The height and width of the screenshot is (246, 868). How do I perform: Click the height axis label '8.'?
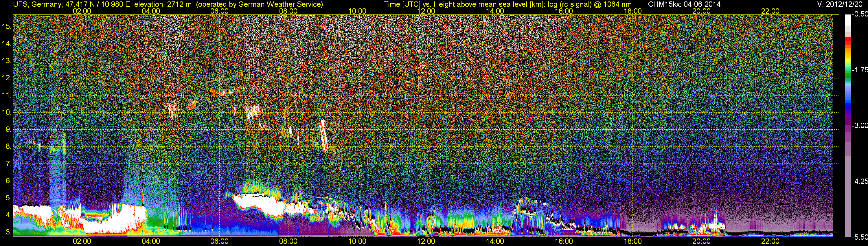coord(8,147)
